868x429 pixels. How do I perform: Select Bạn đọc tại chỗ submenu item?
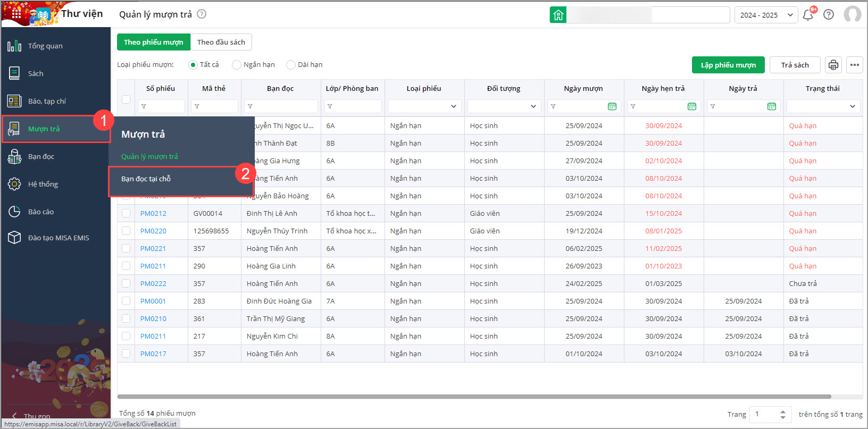click(146, 179)
